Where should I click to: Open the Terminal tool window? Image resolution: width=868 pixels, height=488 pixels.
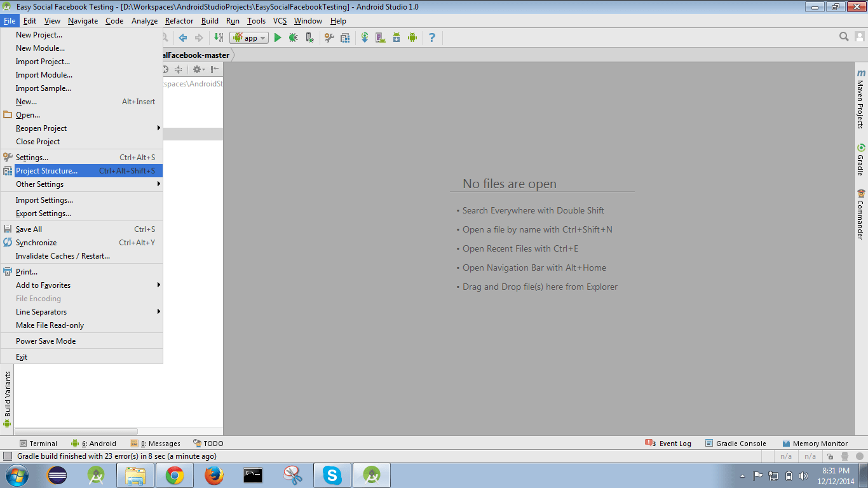click(38, 444)
